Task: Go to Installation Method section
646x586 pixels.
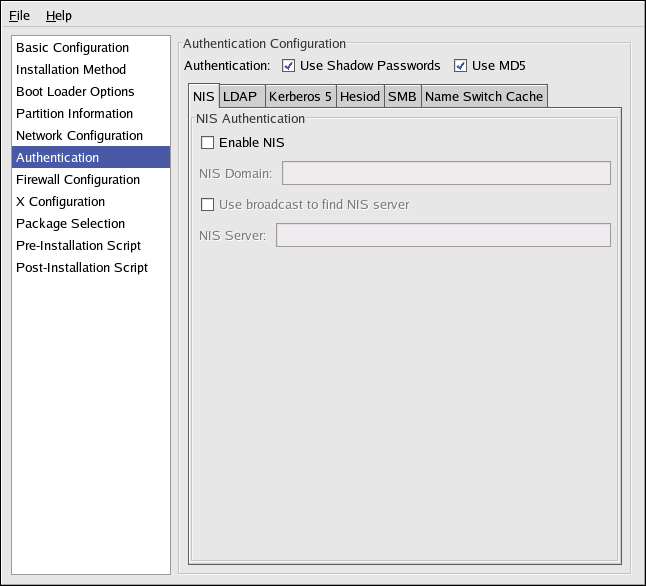Action: [x=71, y=70]
